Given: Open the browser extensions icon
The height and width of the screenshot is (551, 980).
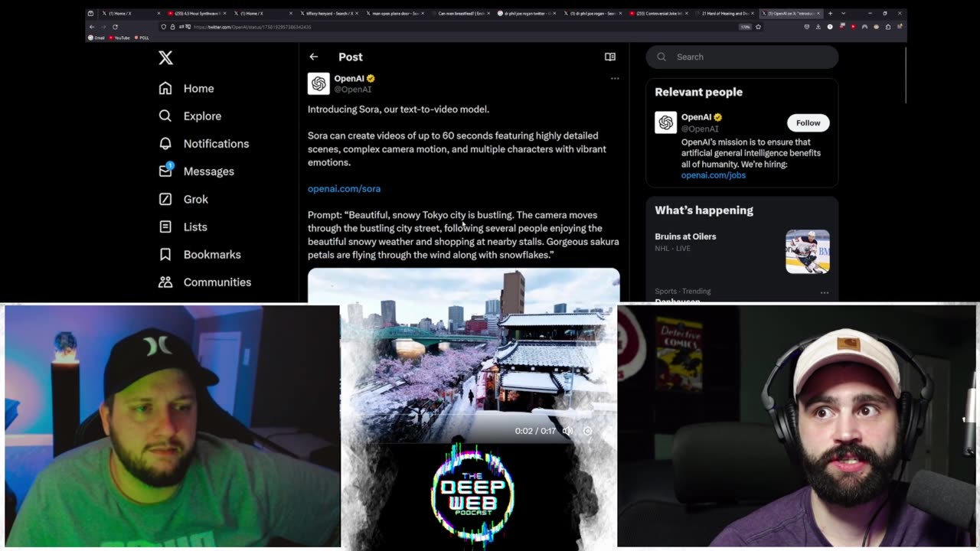Looking at the screenshot, I should pyautogui.click(x=888, y=27).
